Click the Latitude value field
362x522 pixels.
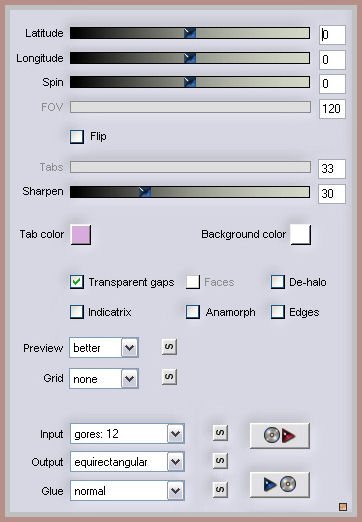coord(332,35)
